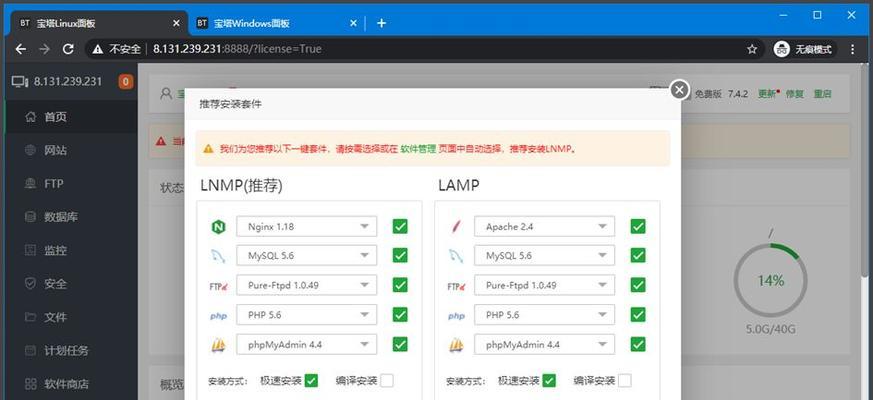Click the 计划任务 calendar icon in sidebar
873x400 pixels.
pyautogui.click(x=31, y=351)
